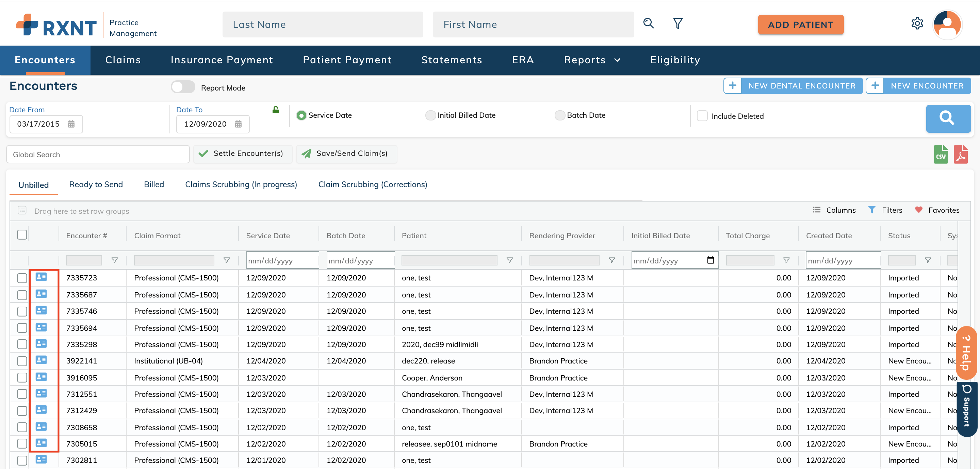980x469 pixels.
Task: Expand the Reports menu dropdown
Action: click(592, 60)
